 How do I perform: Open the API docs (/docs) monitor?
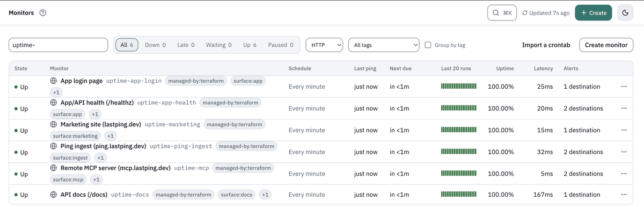coord(84,194)
